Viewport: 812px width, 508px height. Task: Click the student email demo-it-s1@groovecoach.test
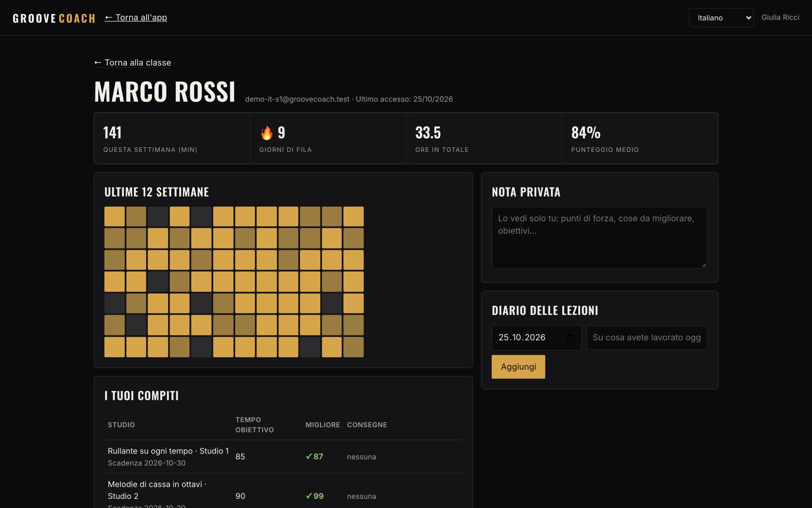tap(297, 99)
